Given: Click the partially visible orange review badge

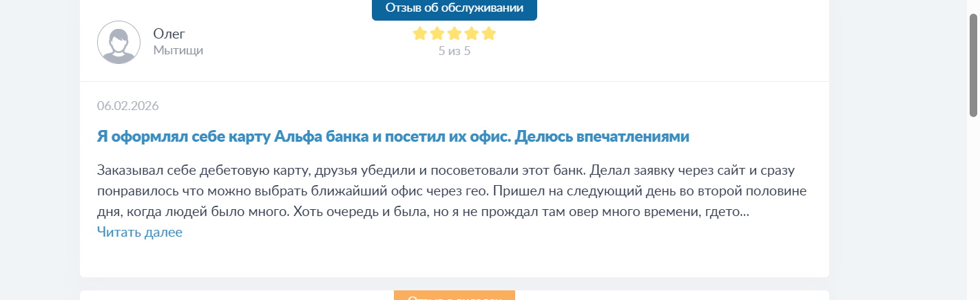Looking at the screenshot, I should [455, 295].
